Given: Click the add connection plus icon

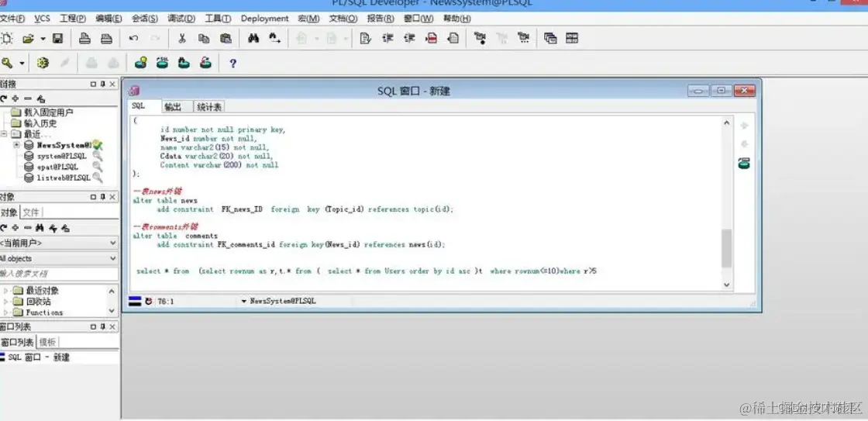Looking at the screenshot, I should (x=15, y=98).
